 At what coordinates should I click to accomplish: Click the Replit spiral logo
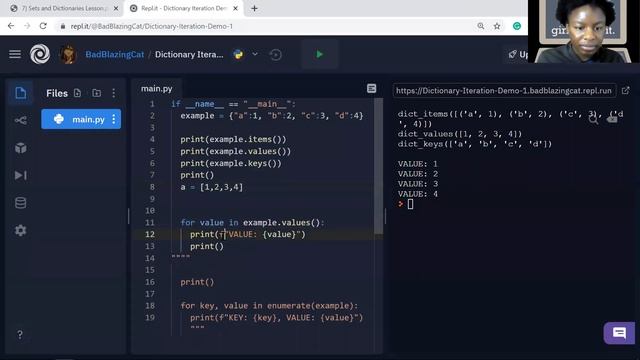(40, 54)
